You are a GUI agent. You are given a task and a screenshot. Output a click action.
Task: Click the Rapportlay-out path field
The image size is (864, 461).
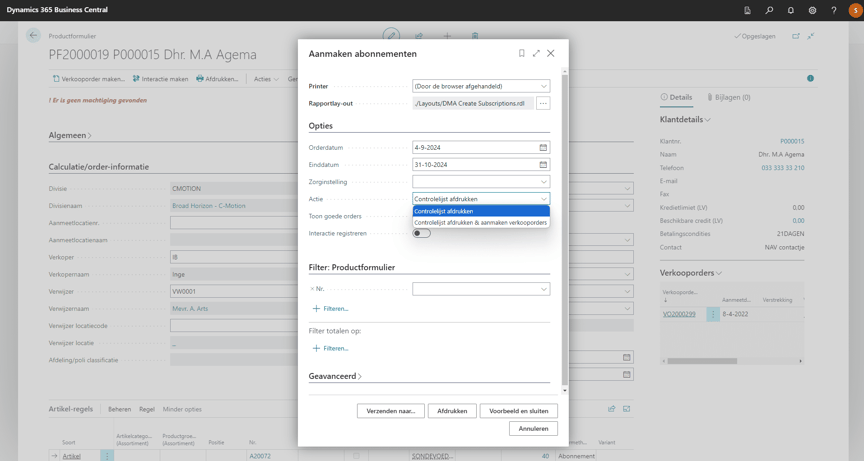(473, 103)
